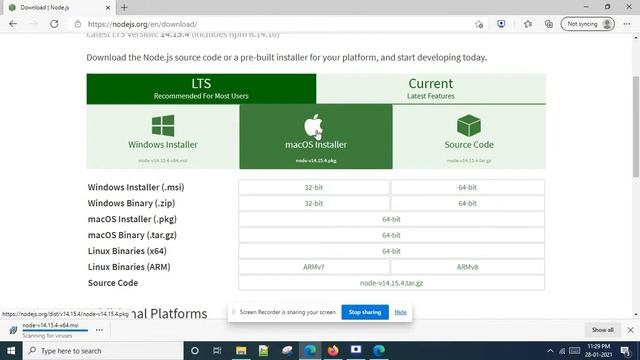640x360 pixels.
Task: Go back with the browser back arrow
Action: 13,24
